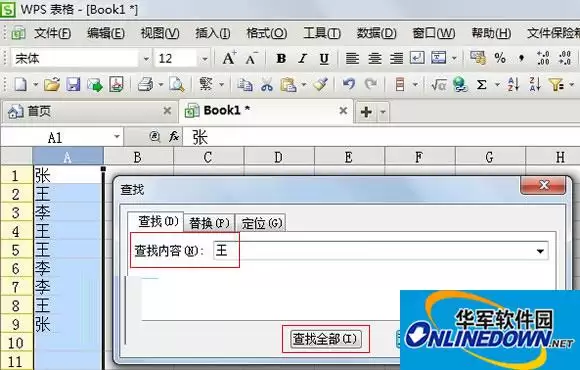Open a new tab with plus button
Viewport: 580px width, 370px height.
366,111
